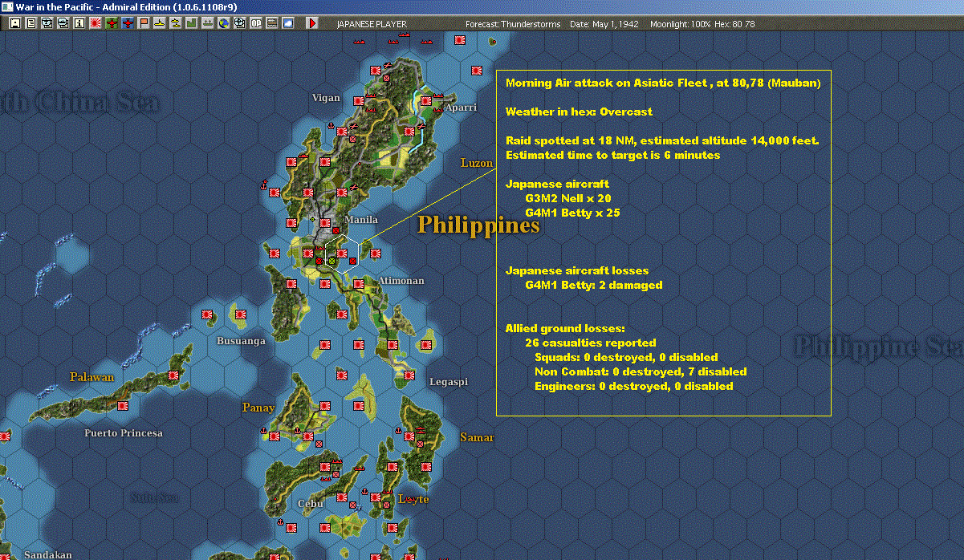The width and height of the screenshot is (964, 560).
Task: Click the ship convoy row icon
Action: [207, 23]
